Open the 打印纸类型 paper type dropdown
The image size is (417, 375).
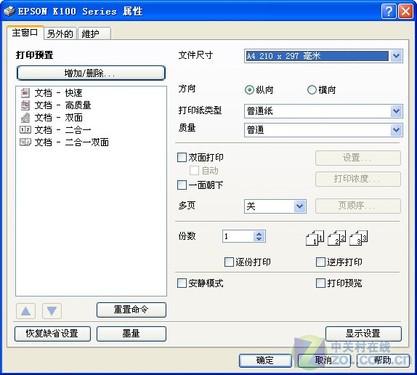click(x=396, y=111)
